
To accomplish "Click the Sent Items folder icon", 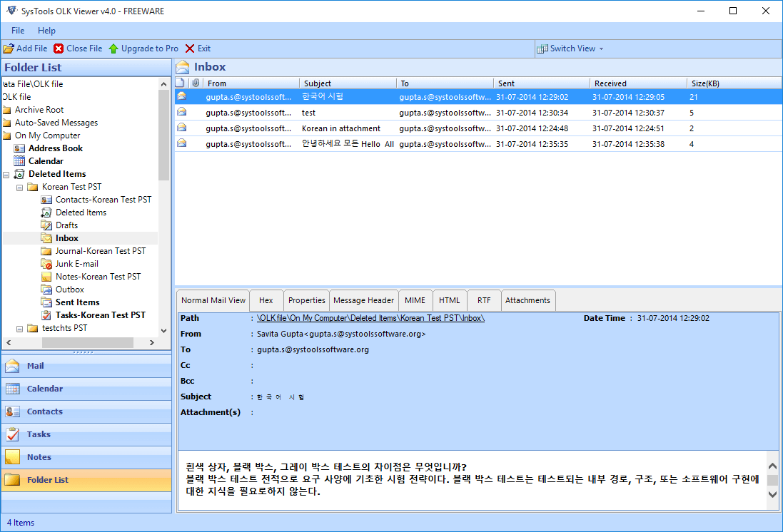I will pyautogui.click(x=46, y=302).
